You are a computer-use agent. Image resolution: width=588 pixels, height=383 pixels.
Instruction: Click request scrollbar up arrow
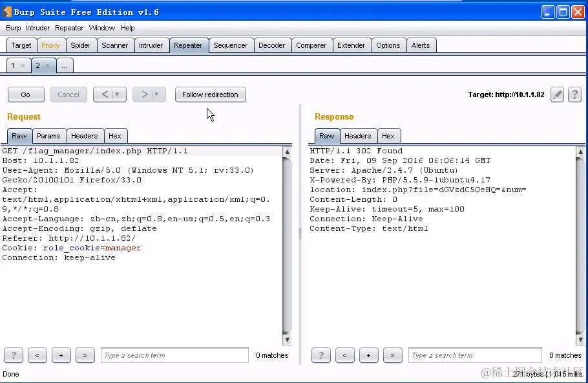click(287, 151)
